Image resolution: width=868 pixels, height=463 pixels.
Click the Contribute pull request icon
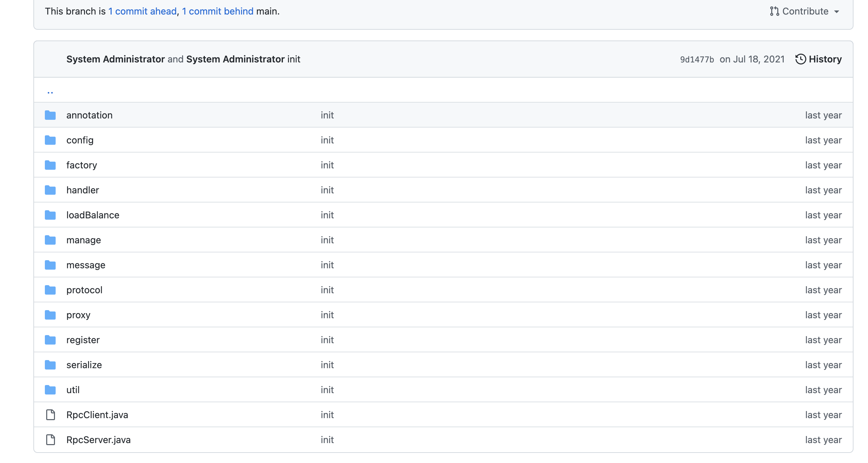(774, 11)
